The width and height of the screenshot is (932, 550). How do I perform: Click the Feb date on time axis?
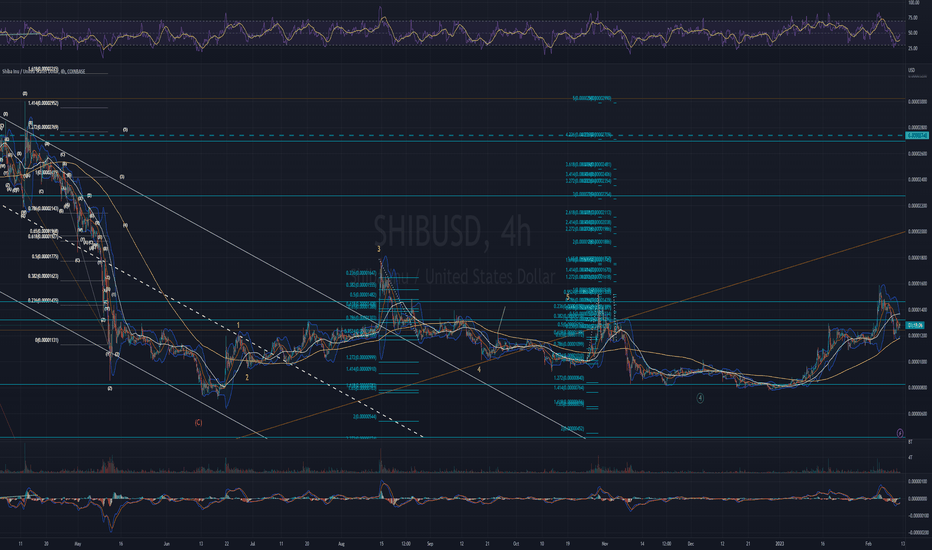[x=868, y=543]
